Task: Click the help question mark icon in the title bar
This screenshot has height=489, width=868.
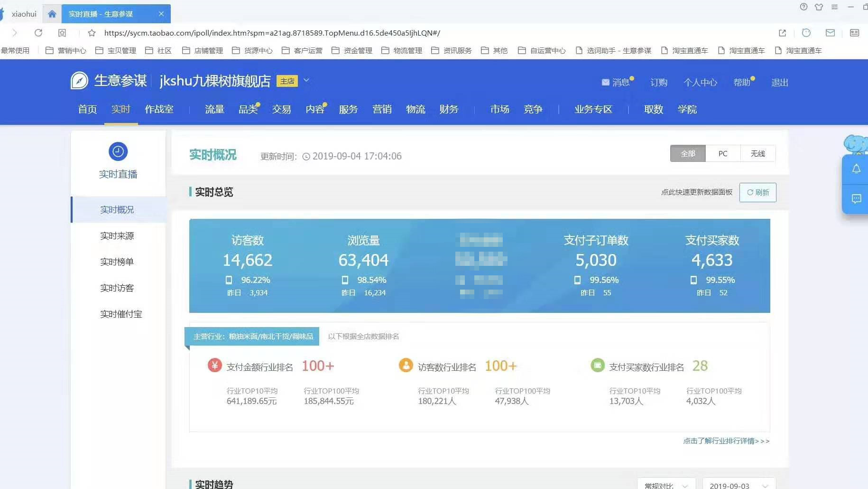Action: tap(803, 7)
